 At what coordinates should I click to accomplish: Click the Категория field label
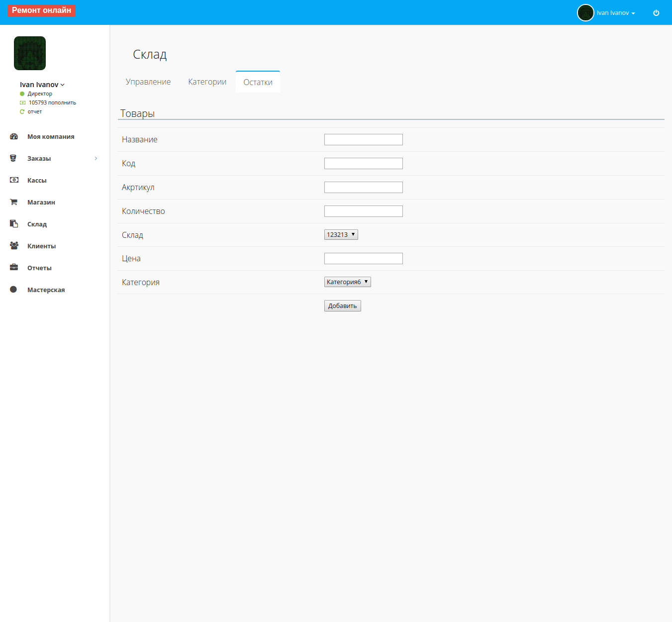pos(141,283)
